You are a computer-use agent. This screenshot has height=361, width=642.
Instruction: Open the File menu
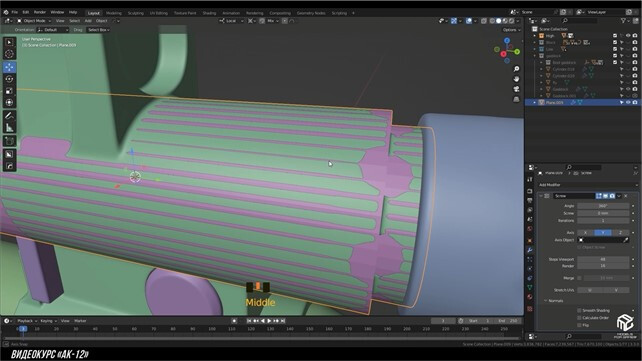15,12
